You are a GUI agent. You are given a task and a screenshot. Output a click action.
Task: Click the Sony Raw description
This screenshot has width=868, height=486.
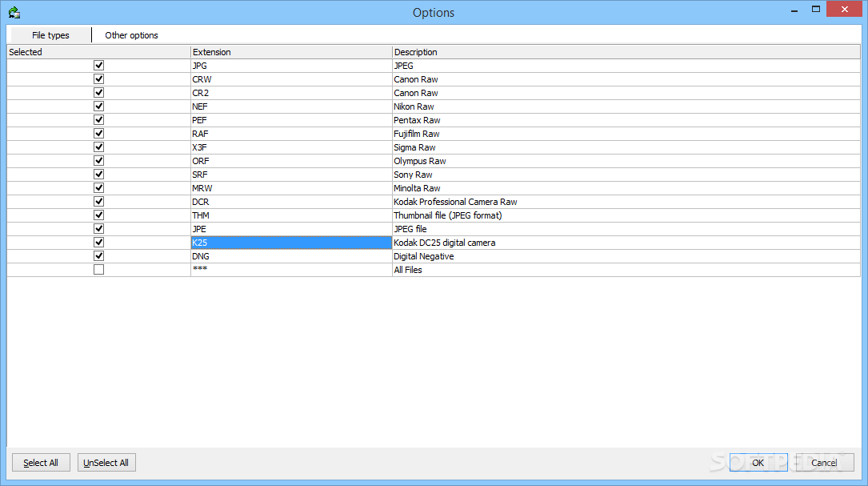[x=413, y=175]
